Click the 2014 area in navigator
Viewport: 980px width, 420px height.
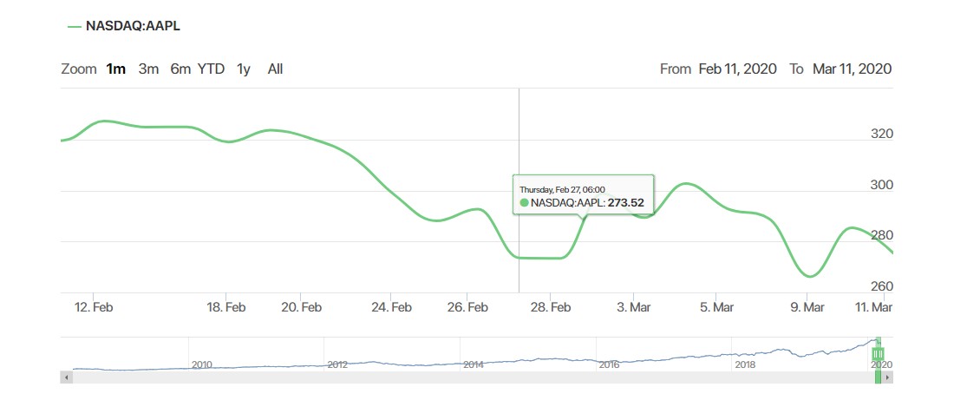(473, 364)
